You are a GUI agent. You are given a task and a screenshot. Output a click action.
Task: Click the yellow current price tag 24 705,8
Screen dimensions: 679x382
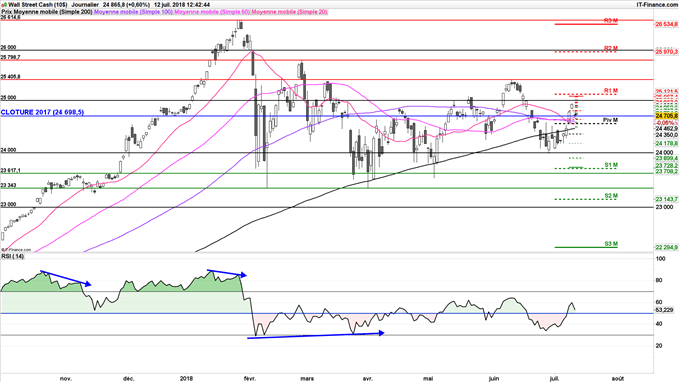tap(666, 116)
